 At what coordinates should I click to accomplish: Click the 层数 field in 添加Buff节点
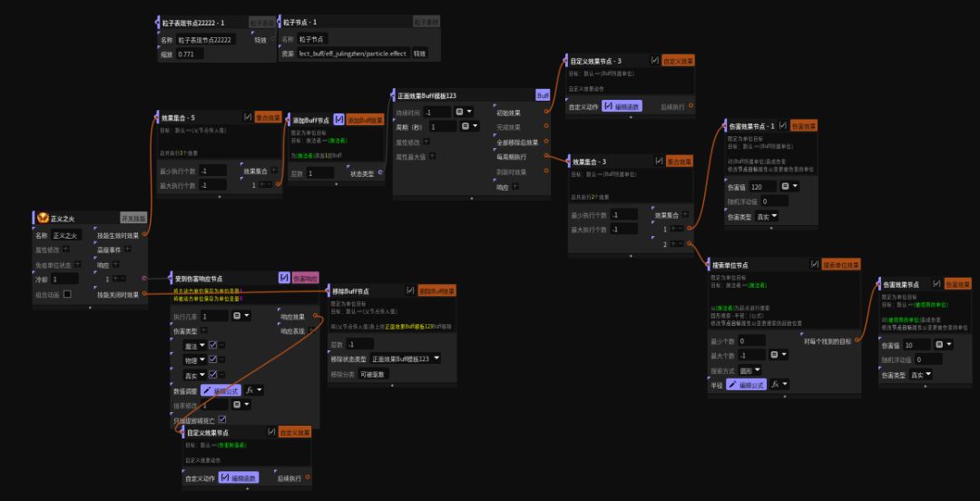point(319,173)
